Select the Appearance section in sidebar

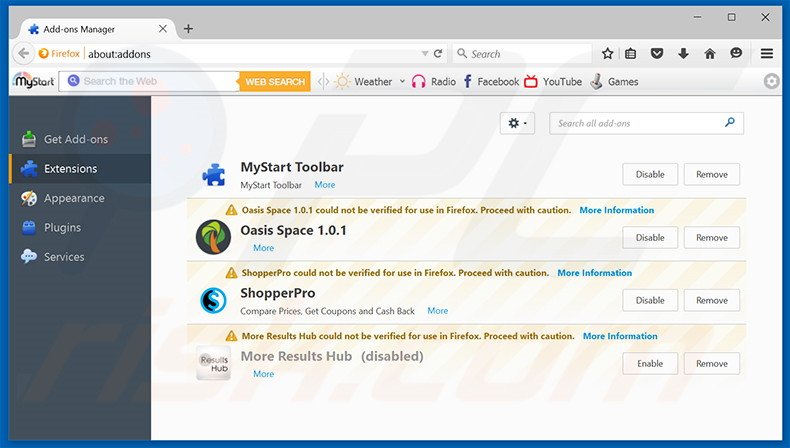pos(73,198)
